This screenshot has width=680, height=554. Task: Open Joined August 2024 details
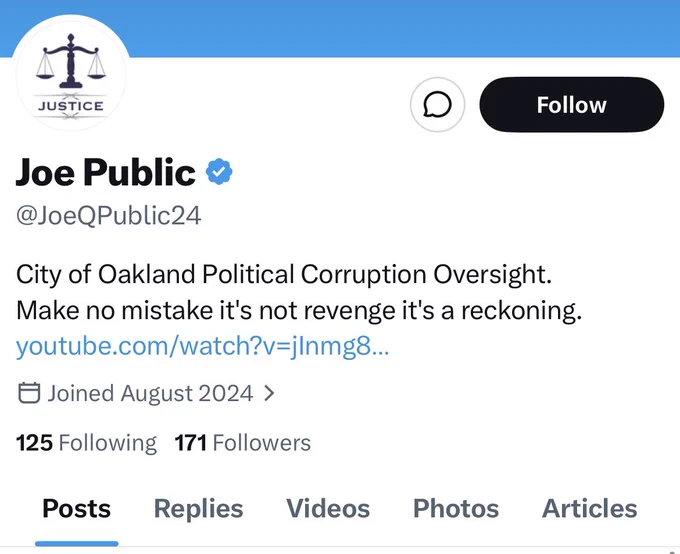150,393
